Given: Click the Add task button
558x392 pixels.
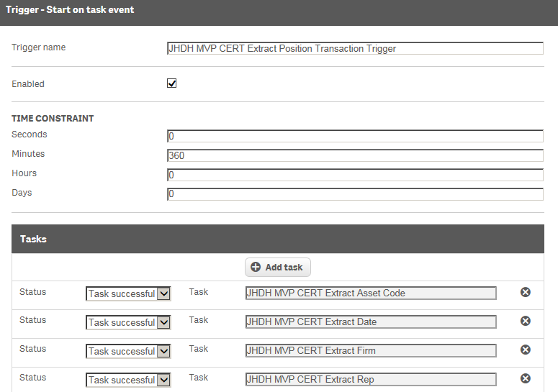Looking at the screenshot, I should 278,268.
